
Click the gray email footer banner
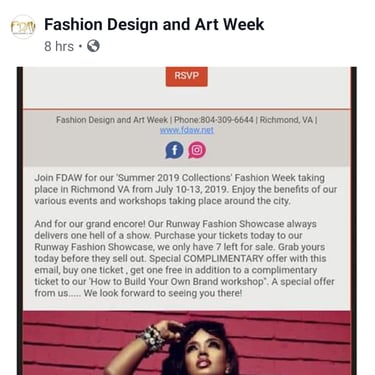pos(187,138)
